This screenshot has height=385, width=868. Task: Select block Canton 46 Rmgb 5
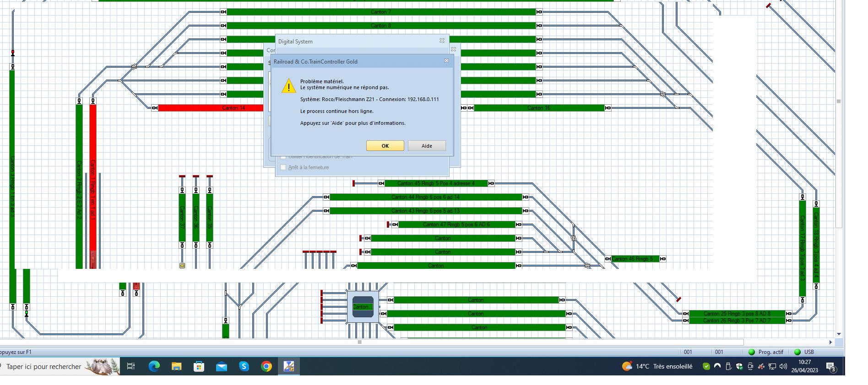635,259
